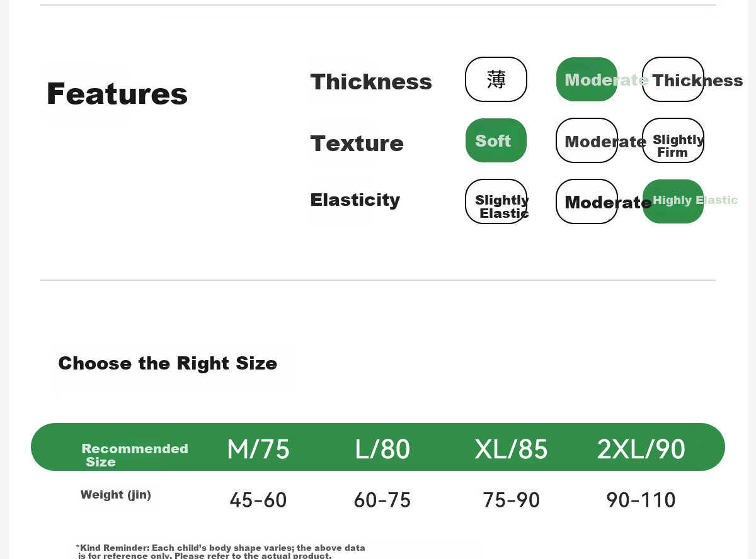Select Moderate in the Texture row

tap(587, 140)
